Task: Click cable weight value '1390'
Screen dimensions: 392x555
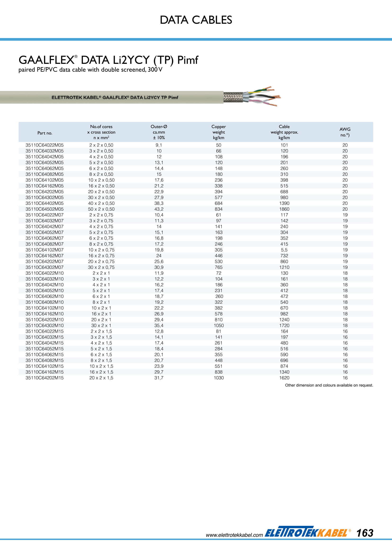Action: point(284,203)
